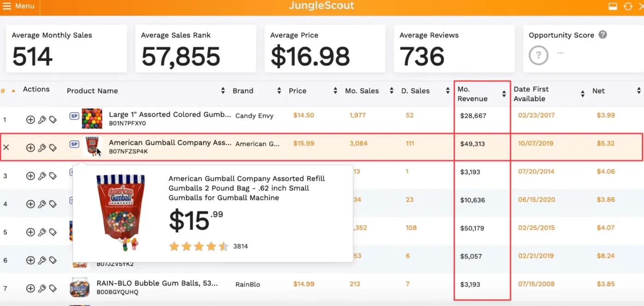
Task: Click the plus icon for American Gumball Company row
Action: pos(30,148)
